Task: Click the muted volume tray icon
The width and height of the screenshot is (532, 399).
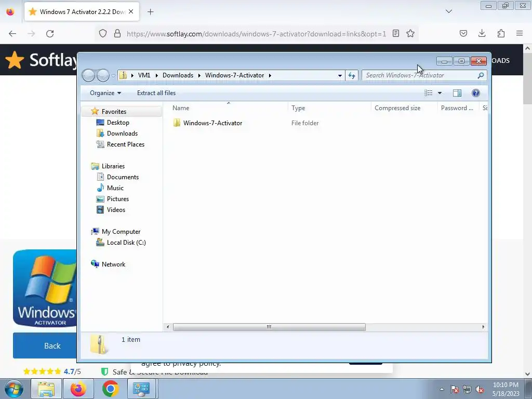Action: [480, 390]
